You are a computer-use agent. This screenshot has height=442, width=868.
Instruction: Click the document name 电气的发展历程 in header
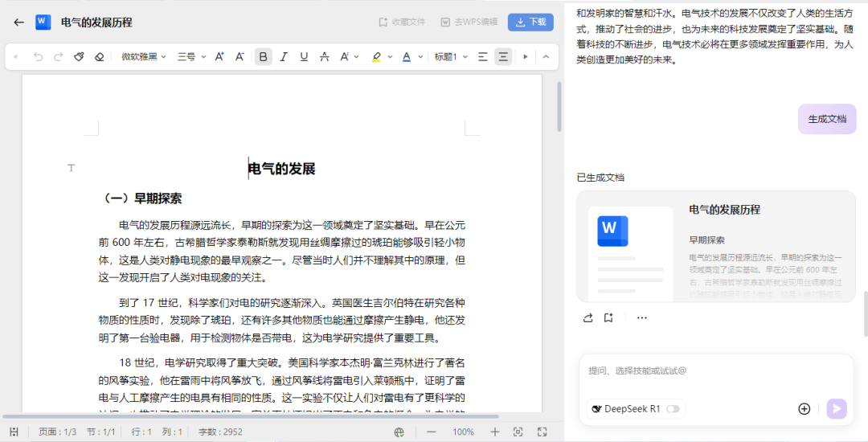96,23
